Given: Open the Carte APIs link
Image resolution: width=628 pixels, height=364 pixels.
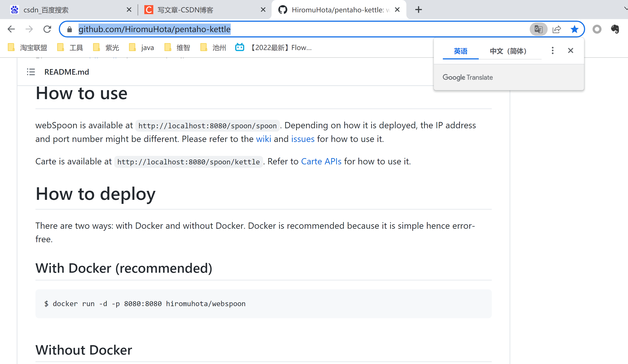Looking at the screenshot, I should (x=321, y=161).
